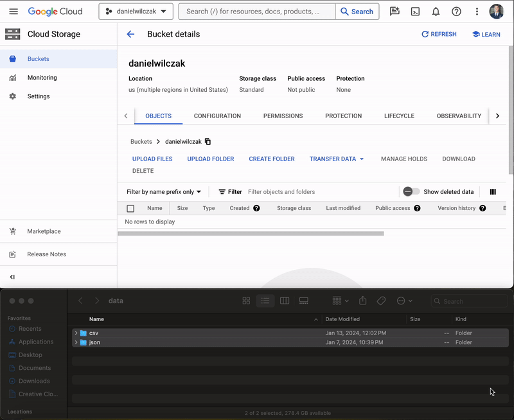Open the Filter by name prefix only dropdown
514x420 pixels.
click(x=164, y=191)
